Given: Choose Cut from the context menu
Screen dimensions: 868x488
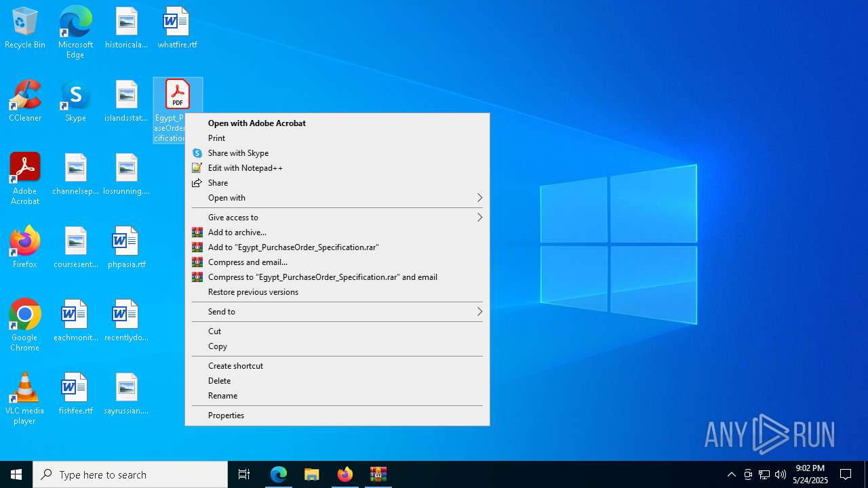Looking at the screenshot, I should pyautogui.click(x=337, y=331).
